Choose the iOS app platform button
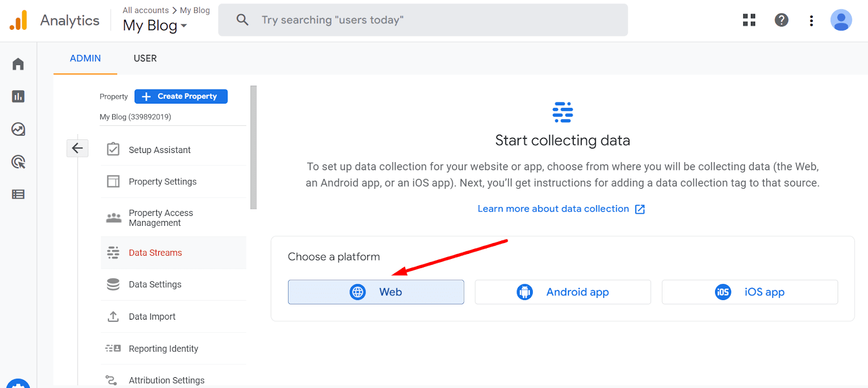 [750, 292]
